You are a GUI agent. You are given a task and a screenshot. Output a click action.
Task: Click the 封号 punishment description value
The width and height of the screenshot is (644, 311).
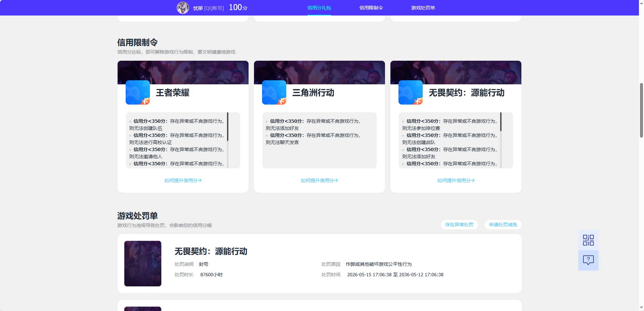tap(203, 264)
